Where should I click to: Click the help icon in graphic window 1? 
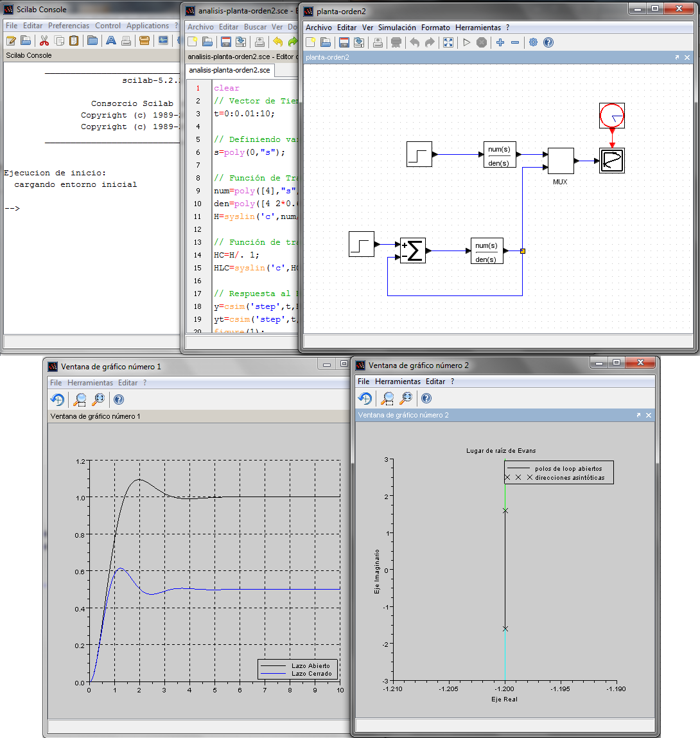click(119, 400)
